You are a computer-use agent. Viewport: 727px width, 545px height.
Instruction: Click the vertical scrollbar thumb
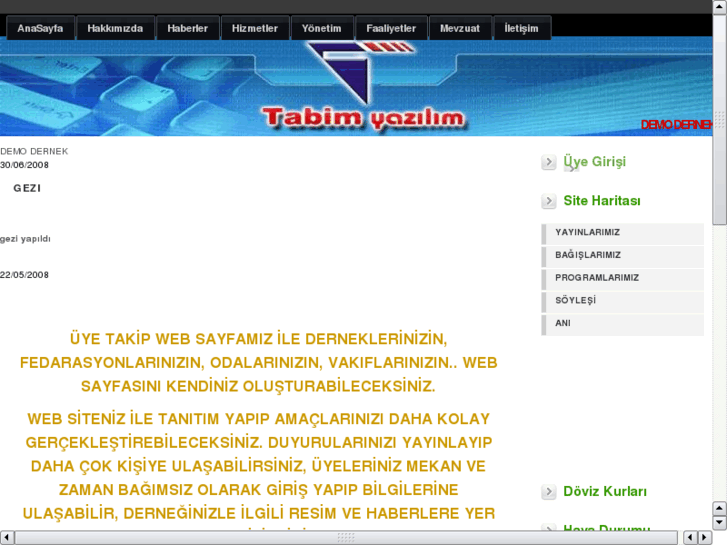[x=720, y=120]
